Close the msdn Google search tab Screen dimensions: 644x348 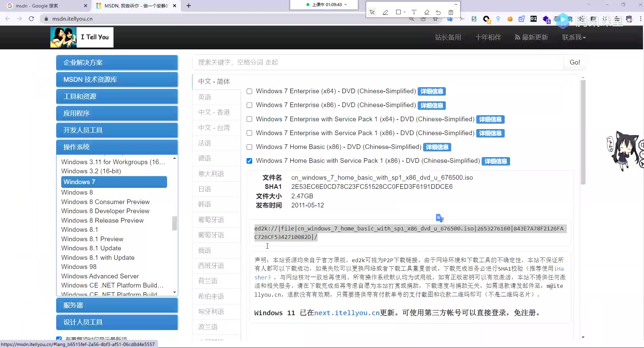[85, 6]
